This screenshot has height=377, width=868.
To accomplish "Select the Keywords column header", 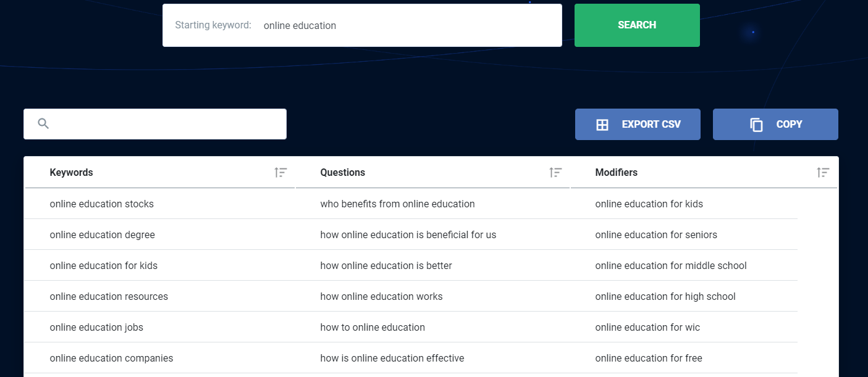I will pos(71,173).
